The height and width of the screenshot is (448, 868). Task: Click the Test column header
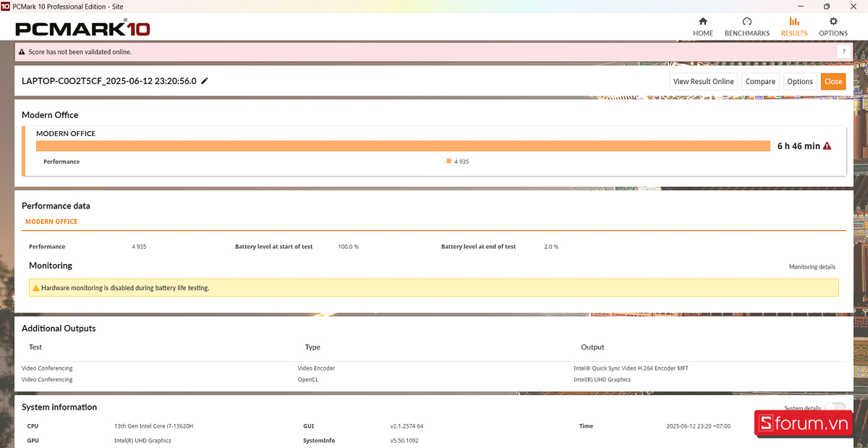[35, 347]
